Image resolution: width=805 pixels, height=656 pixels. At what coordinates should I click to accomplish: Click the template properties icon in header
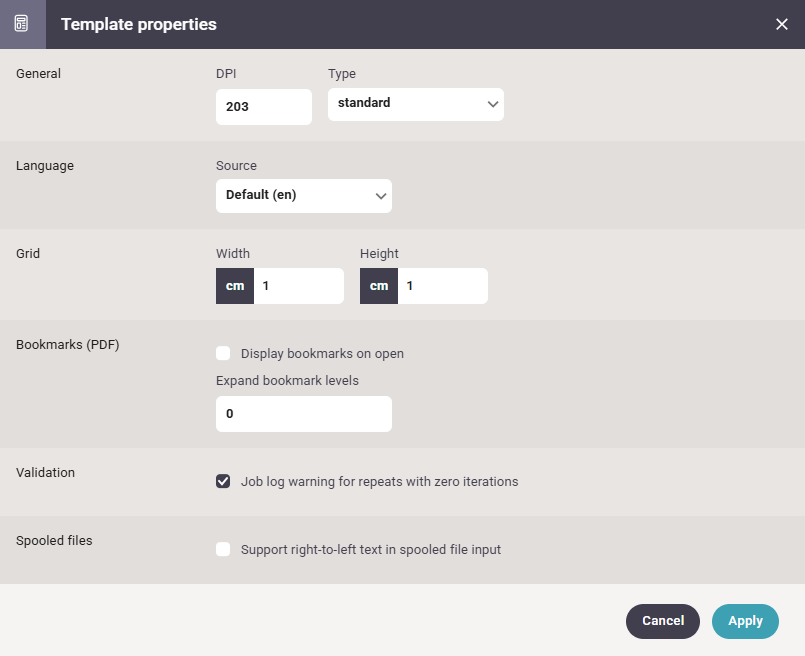(22, 24)
